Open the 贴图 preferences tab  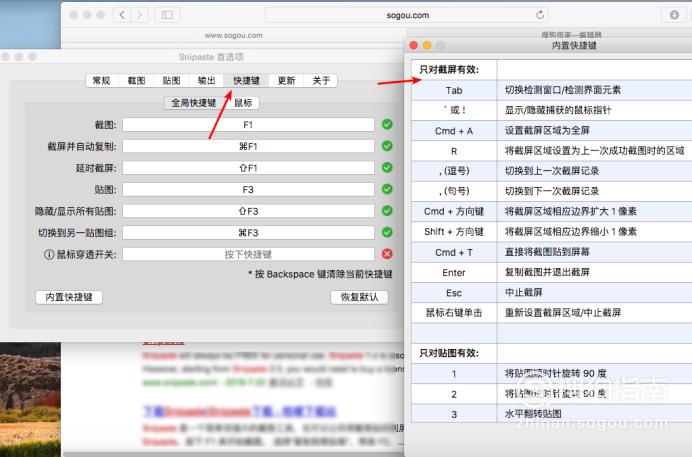171,81
